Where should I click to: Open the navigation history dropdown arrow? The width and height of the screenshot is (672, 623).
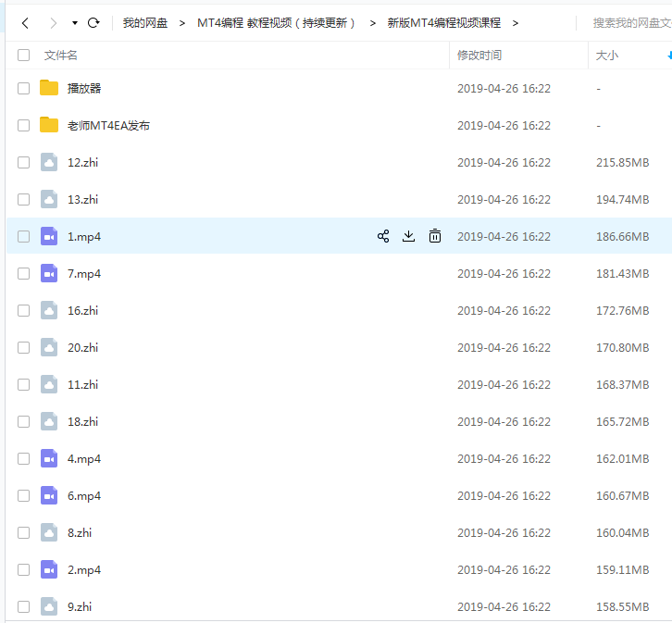75,23
